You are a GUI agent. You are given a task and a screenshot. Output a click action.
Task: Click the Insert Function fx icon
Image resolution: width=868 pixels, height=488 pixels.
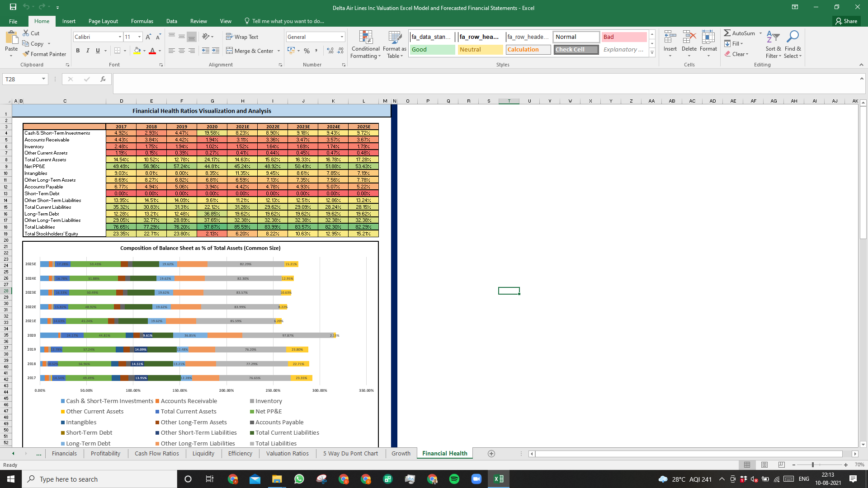(103, 79)
